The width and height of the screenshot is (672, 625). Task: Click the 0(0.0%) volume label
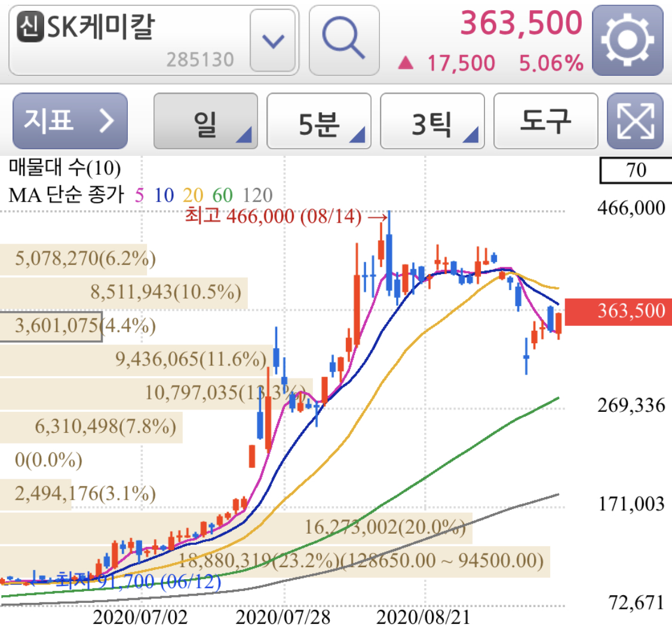[48, 460]
